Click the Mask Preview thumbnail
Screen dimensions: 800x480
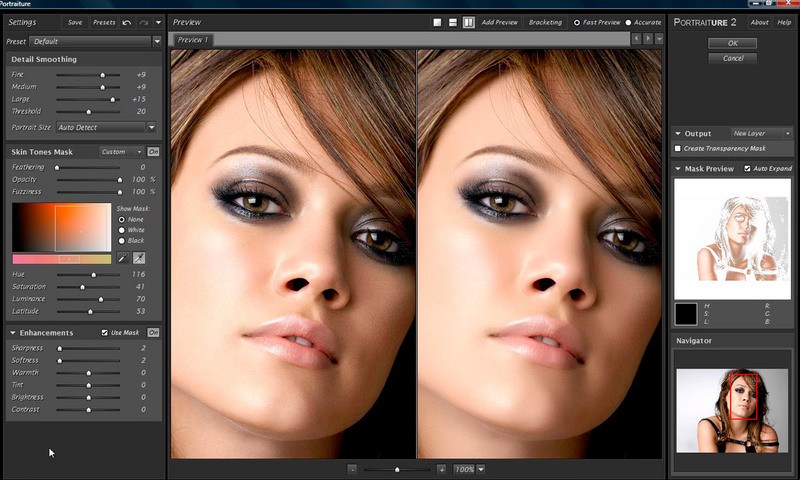732,239
